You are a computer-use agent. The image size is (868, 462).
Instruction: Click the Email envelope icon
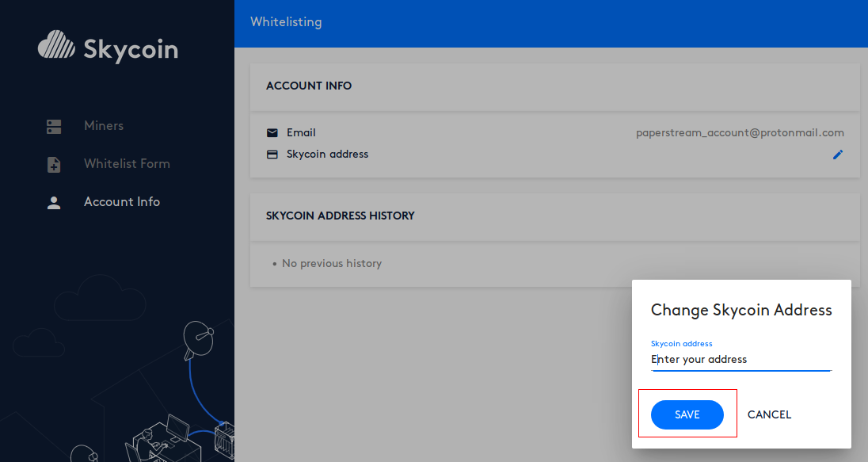pos(272,133)
